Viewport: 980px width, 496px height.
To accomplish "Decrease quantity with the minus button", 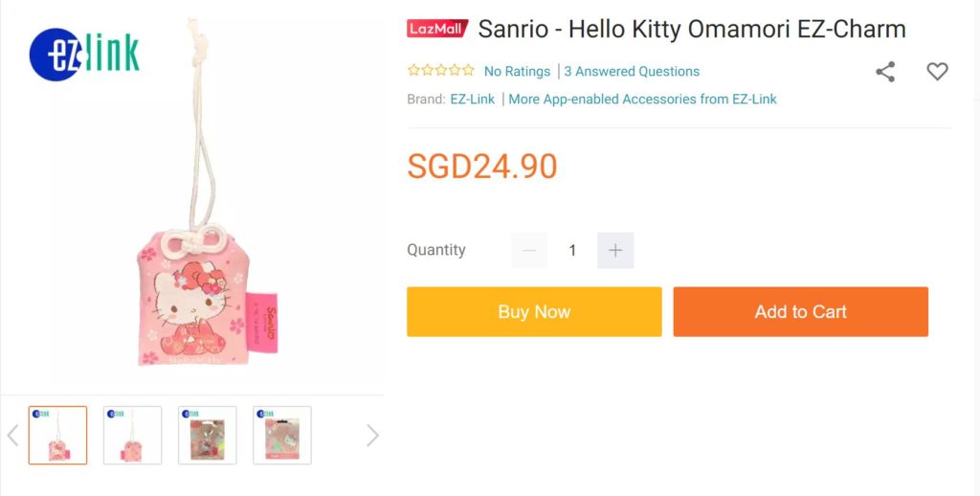I will (x=529, y=251).
